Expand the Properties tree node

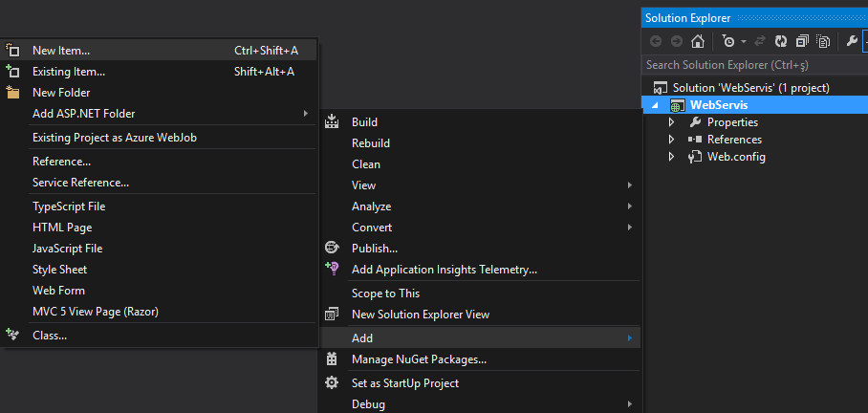[671, 122]
